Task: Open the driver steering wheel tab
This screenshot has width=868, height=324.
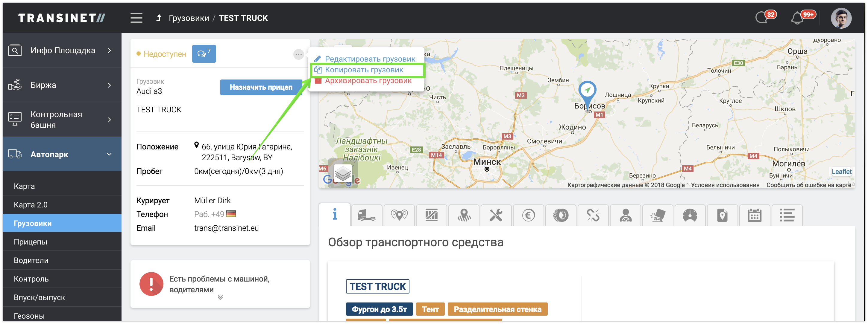Action: pos(625,215)
